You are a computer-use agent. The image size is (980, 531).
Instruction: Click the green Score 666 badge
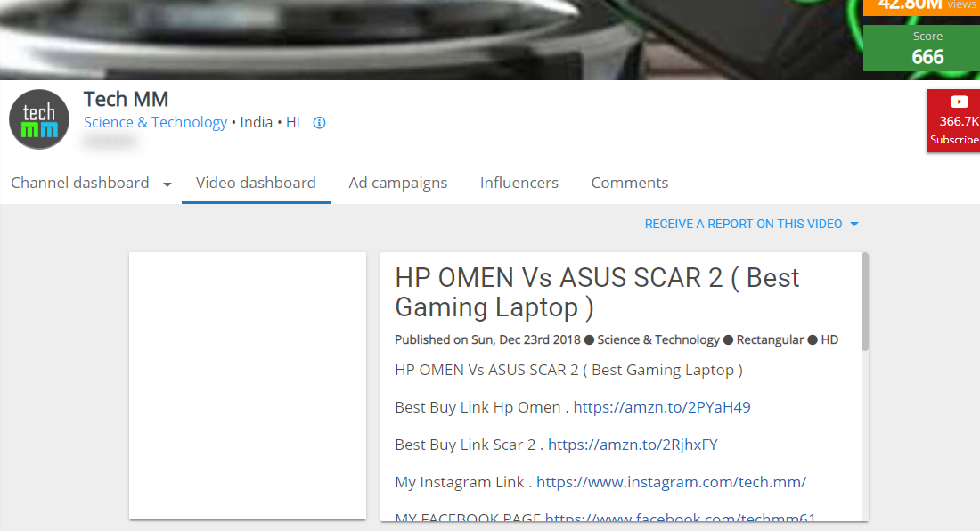[921, 48]
